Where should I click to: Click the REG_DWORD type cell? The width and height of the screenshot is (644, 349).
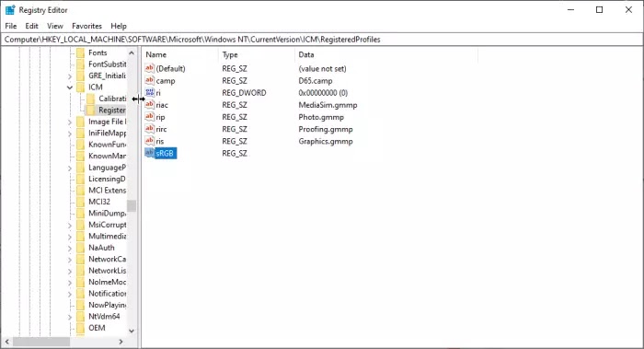(244, 93)
